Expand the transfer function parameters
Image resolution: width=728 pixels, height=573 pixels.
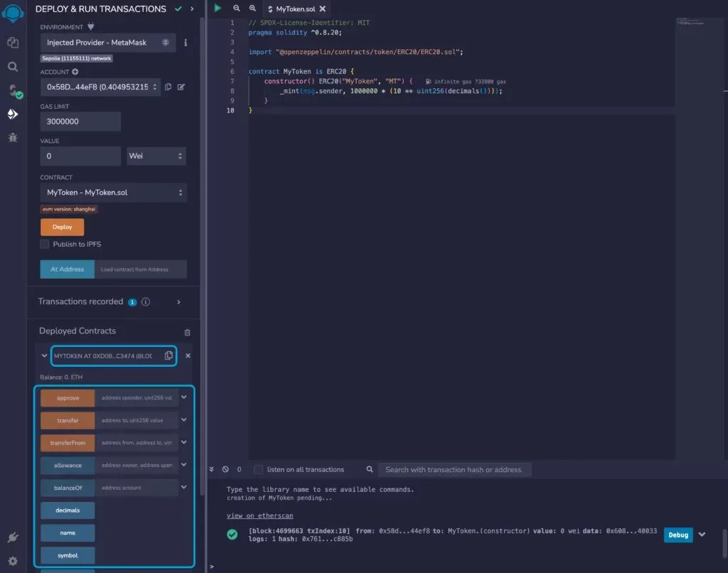(x=184, y=419)
